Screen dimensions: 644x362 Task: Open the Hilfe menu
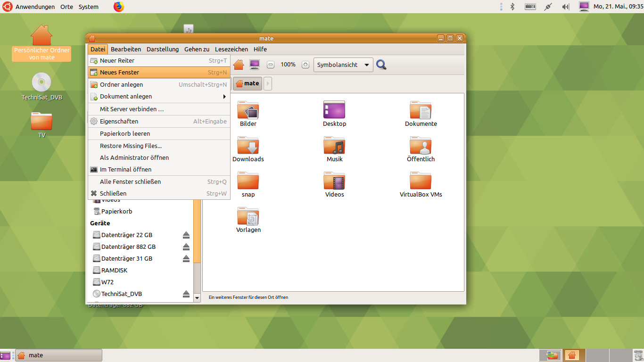click(260, 49)
